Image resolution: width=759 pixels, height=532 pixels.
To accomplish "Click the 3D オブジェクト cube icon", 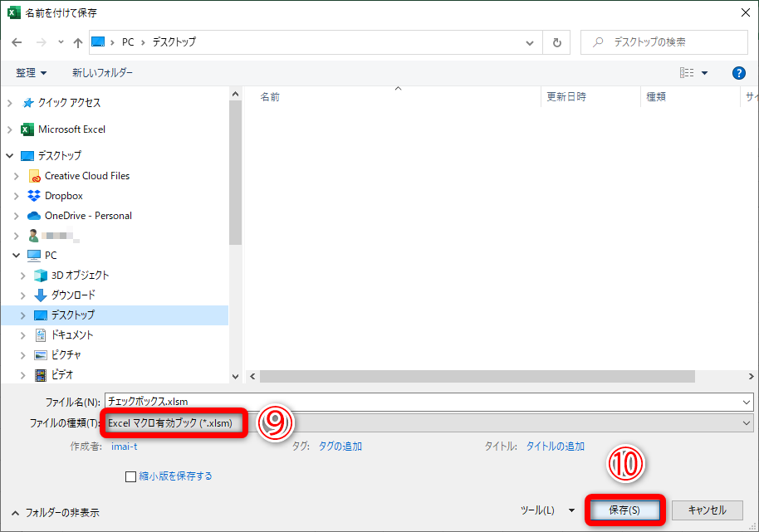I will pyautogui.click(x=41, y=276).
